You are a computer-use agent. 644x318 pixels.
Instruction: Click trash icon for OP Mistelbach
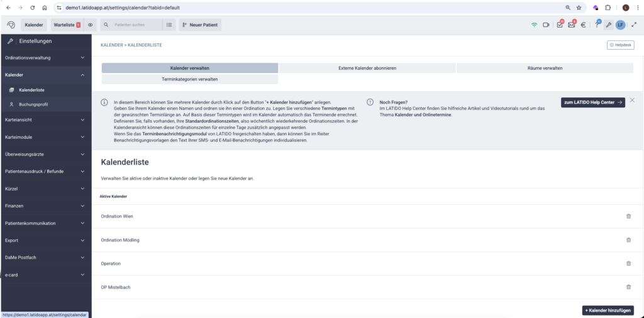pos(628,287)
